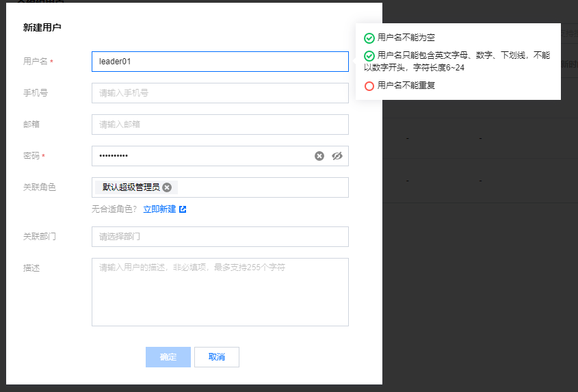
Task: Click the 描述 text area
Action: [220, 292]
